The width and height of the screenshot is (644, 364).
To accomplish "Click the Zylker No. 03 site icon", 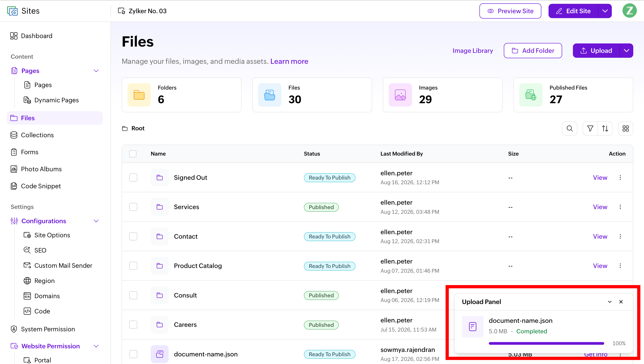I will point(121,11).
